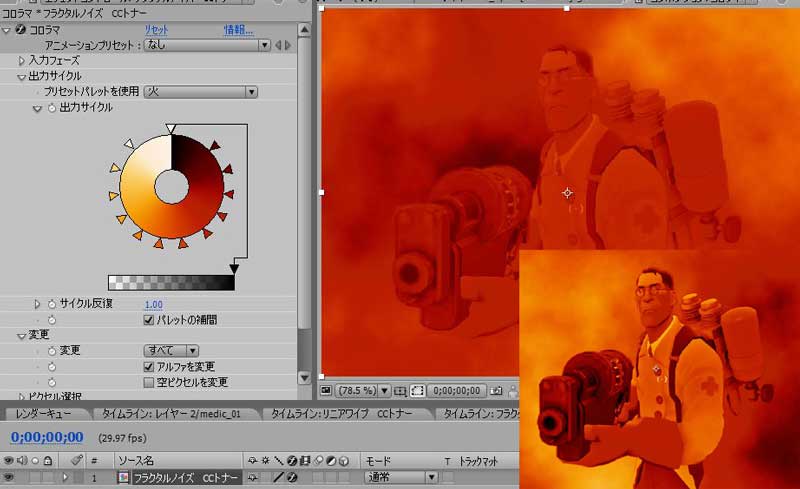This screenshot has height=489, width=800.
Task: Open the タイムライン: レイヤー 2/medic_01 tab
Action: (171, 414)
